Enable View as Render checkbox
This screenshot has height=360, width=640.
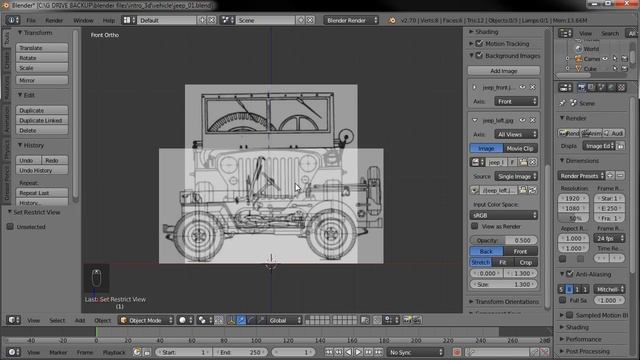(474, 226)
